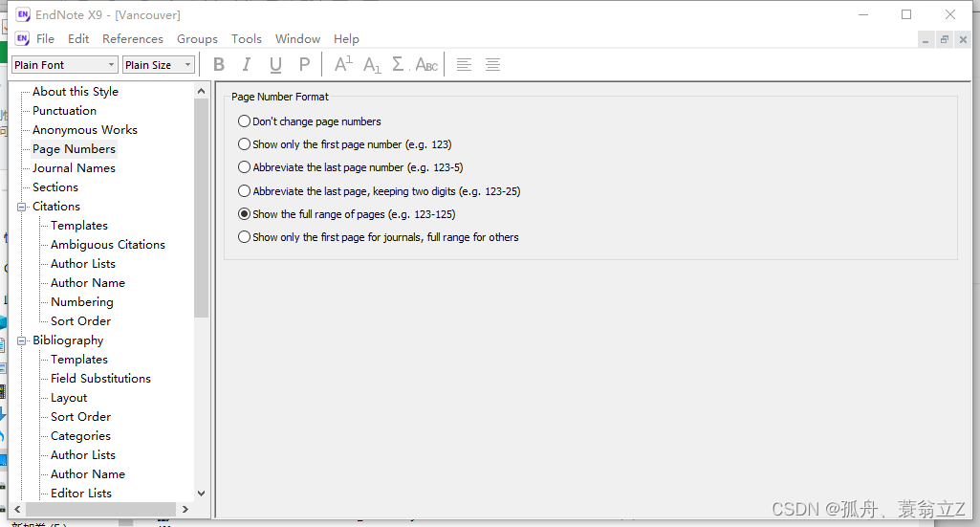Open the Edit menu
The image size is (980, 527).
tap(78, 39)
